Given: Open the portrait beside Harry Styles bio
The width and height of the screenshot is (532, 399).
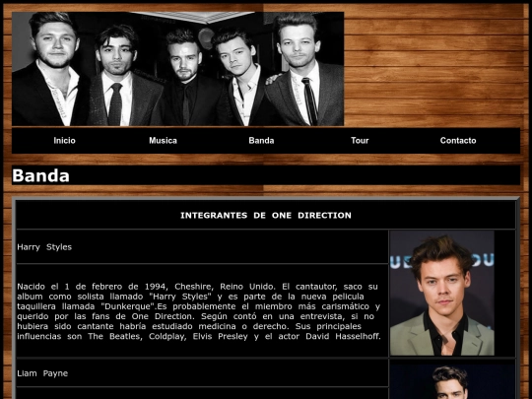Looking at the screenshot, I should click(x=442, y=294).
